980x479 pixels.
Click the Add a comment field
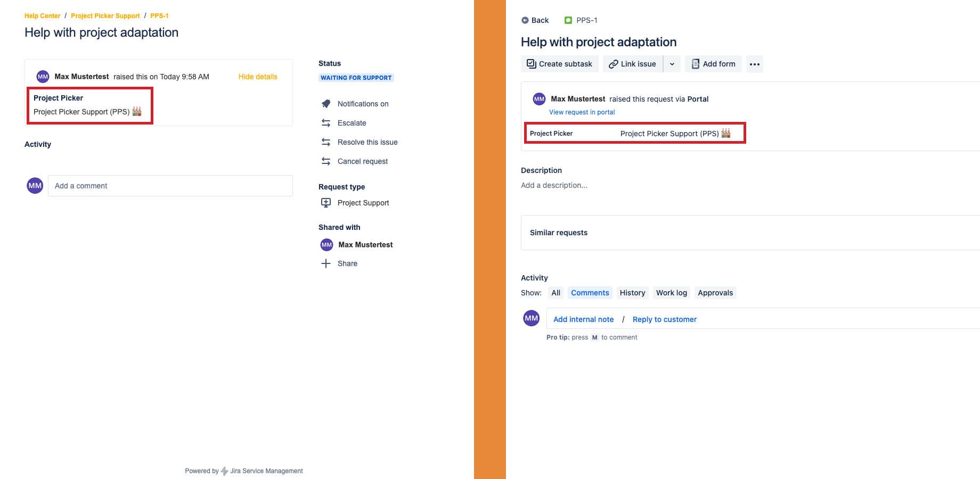tap(170, 186)
